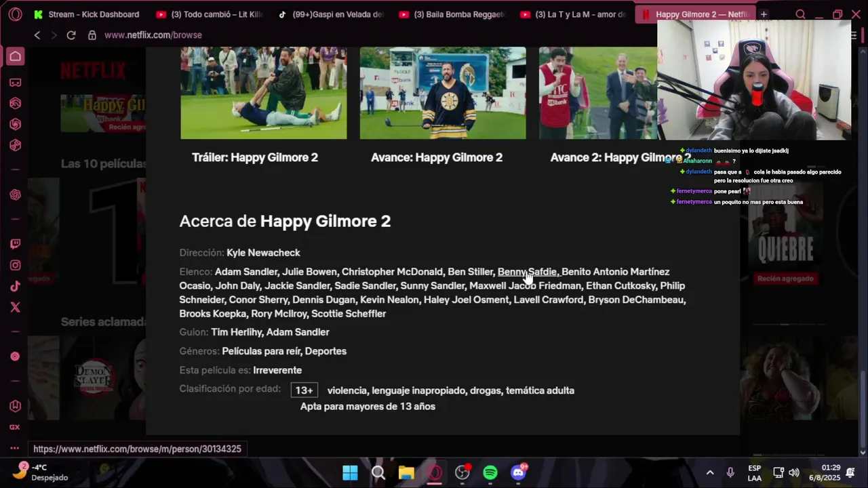
Task: Open Haley Joel Osment cast link
Action: point(466,300)
